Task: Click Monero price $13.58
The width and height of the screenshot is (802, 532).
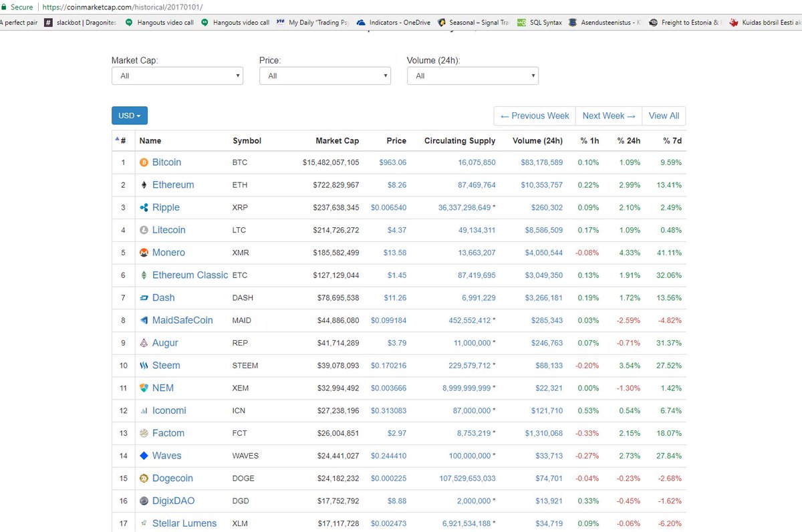Action: click(x=394, y=253)
